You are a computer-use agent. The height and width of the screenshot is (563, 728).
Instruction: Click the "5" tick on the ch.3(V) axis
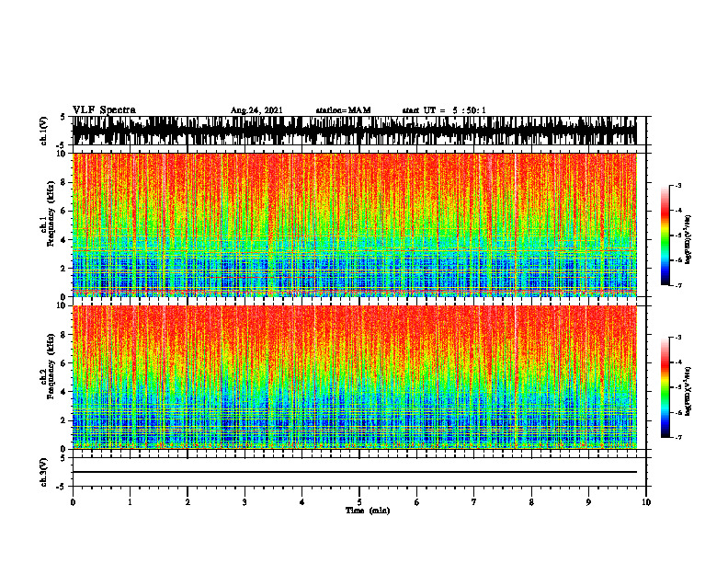click(x=63, y=457)
